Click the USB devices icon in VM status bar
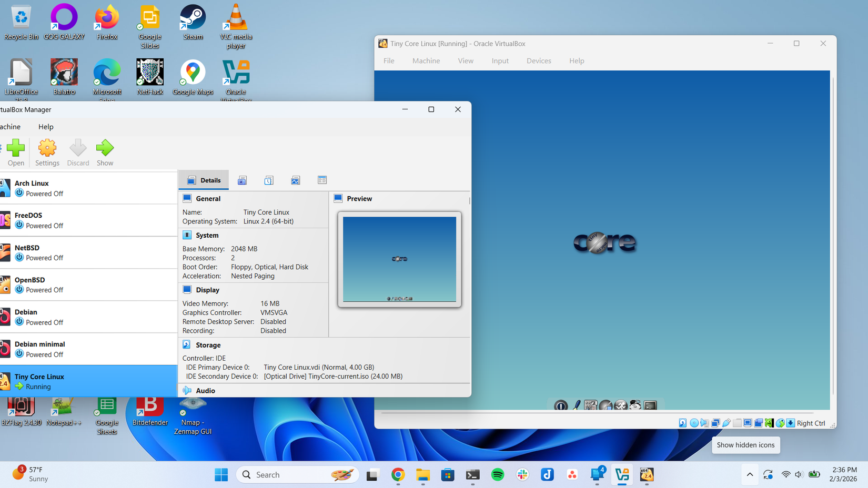 [726, 422]
